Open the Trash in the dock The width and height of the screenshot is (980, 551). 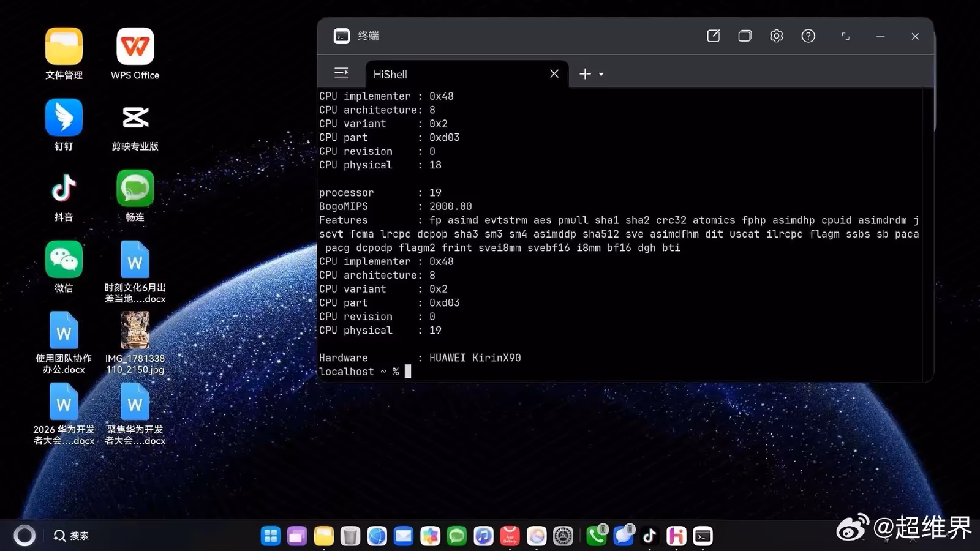[350, 536]
